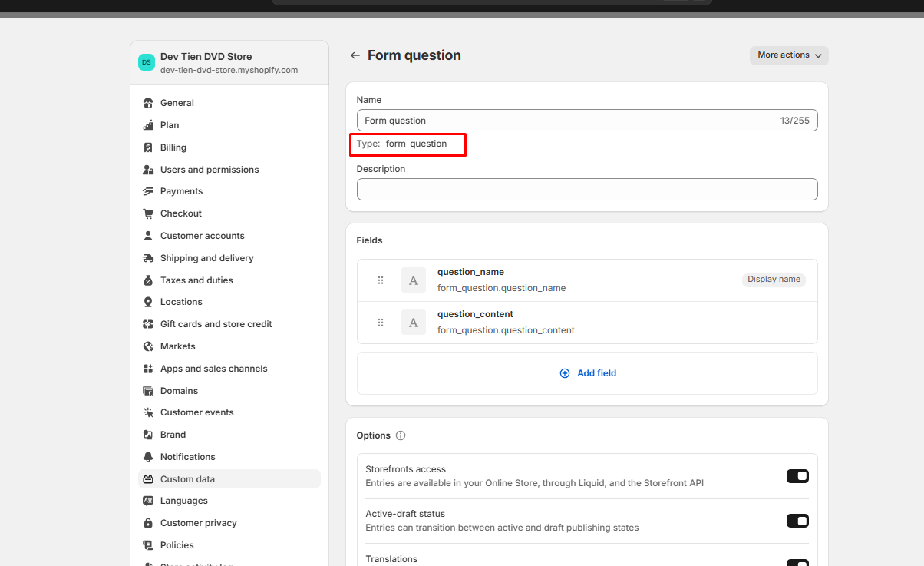This screenshot has width=924, height=566.
Task: Switch the Translations toggle
Action: [797, 563]
